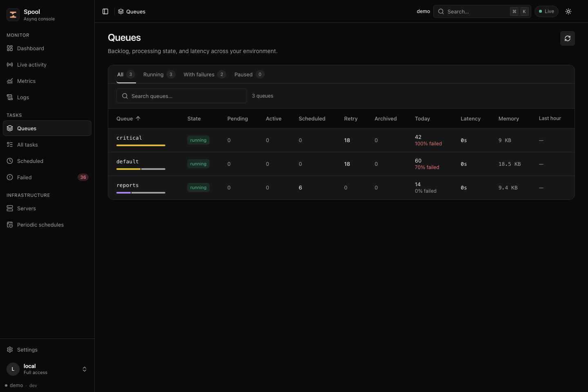
Task: Click the 3 queues count text
Action: 263,96
